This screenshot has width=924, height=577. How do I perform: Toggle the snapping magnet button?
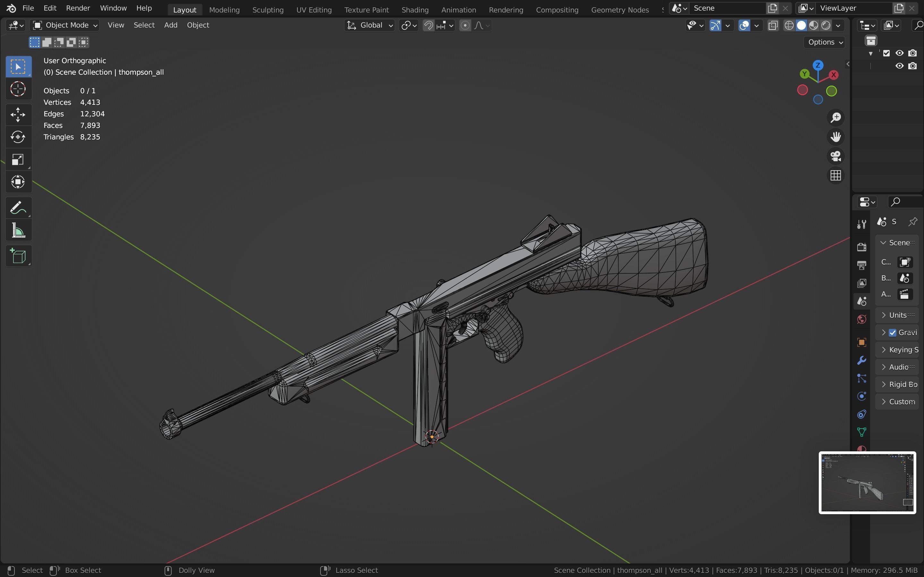tap(428, 26)
